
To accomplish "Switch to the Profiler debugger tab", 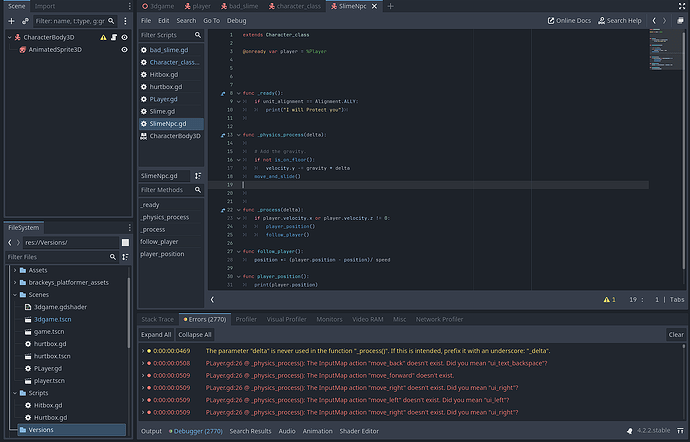I will (x=246, y=319).
